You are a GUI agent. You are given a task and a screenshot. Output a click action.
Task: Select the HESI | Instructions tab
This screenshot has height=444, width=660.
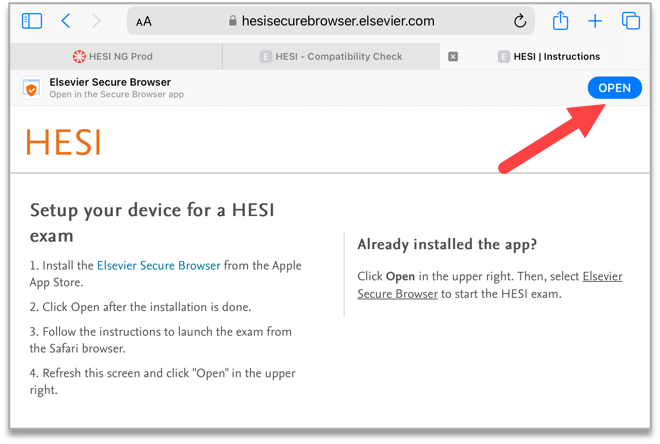point(556,57)
